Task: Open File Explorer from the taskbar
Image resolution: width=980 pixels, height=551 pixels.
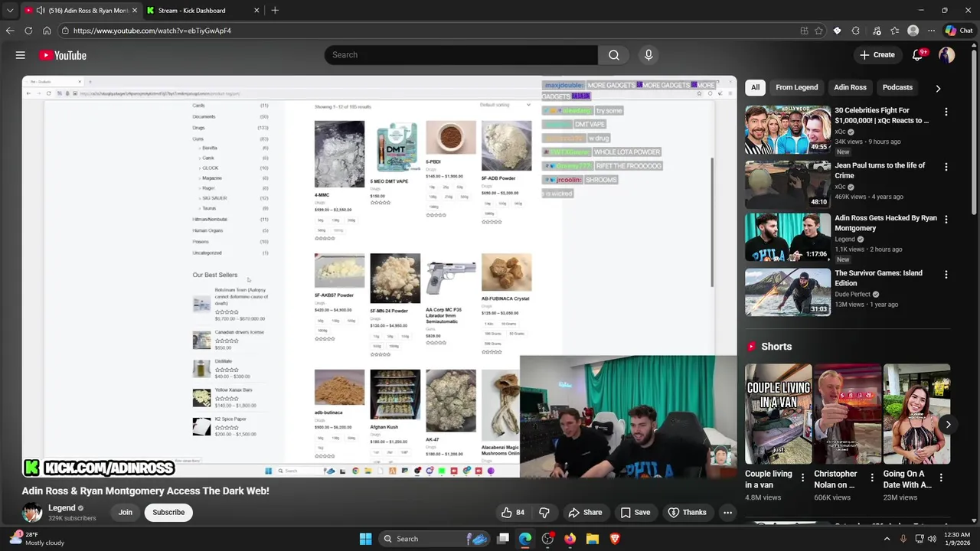Action: [x=592, y=539]
